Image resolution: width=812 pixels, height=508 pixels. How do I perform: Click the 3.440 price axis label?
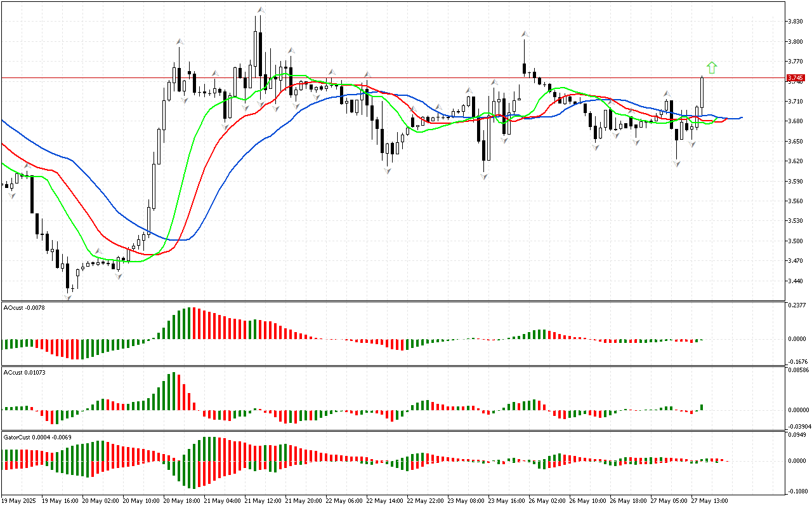click(x=794, y=281)
